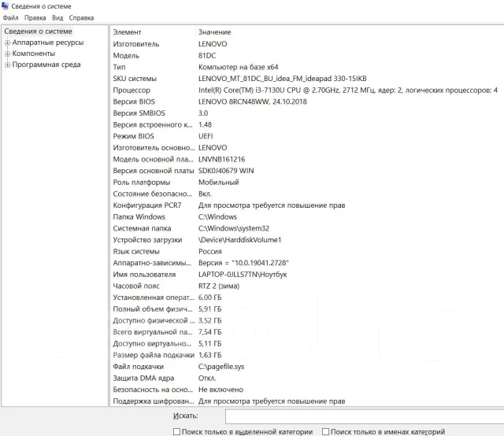Open the Вид menu
The width and height of the screenshot is (504, 436).
[x=57, y=18]
